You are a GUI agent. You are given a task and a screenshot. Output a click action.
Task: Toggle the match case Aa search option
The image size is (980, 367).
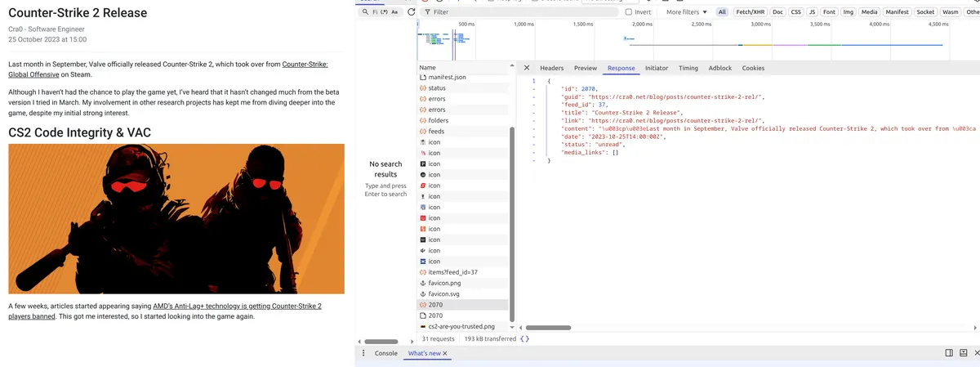point(395,12)
